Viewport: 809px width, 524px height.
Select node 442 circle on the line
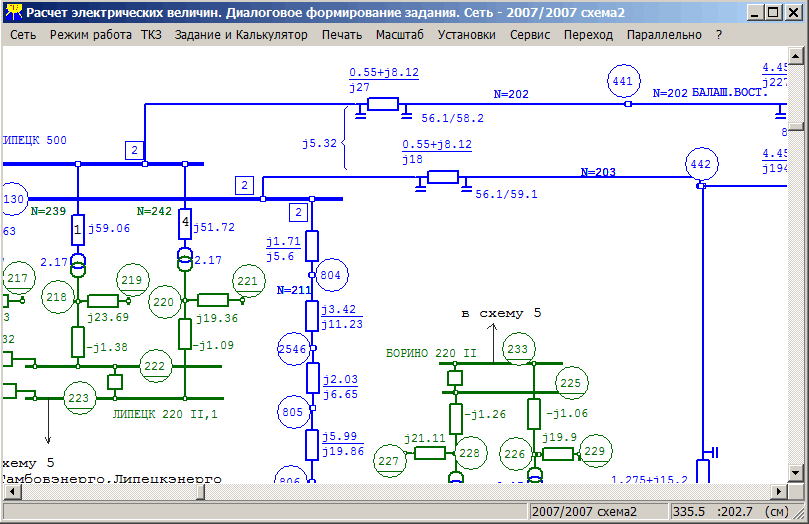[x=702, y=163]
